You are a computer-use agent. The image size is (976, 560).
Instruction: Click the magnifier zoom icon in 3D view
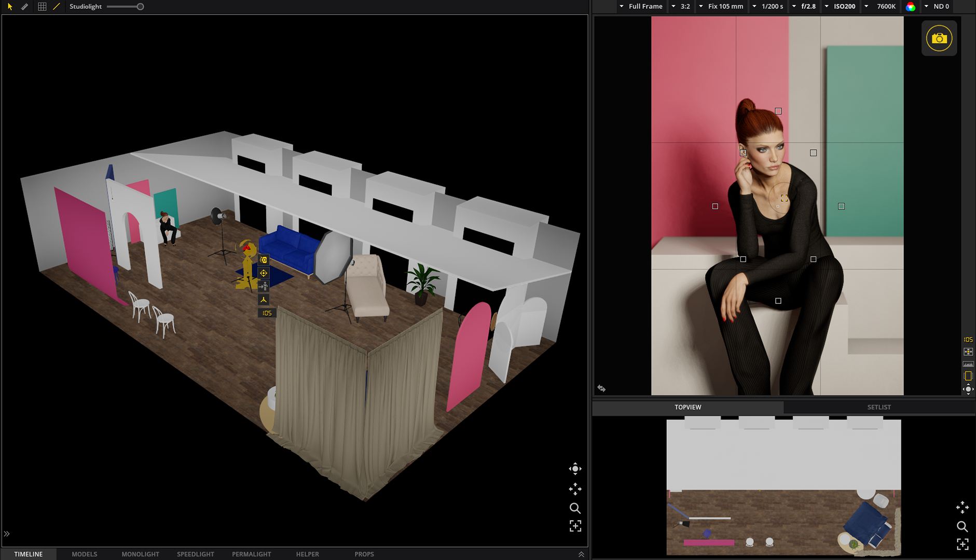(x=575, y=508)
